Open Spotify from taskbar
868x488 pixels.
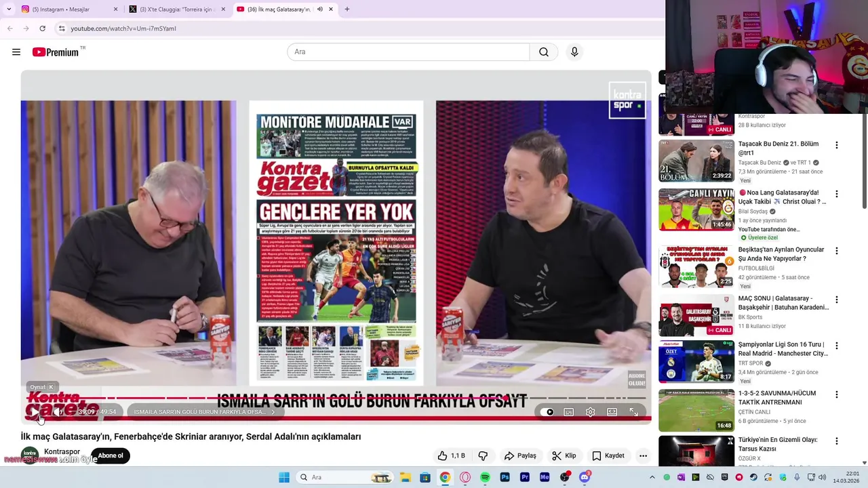[x=485, y=477]
